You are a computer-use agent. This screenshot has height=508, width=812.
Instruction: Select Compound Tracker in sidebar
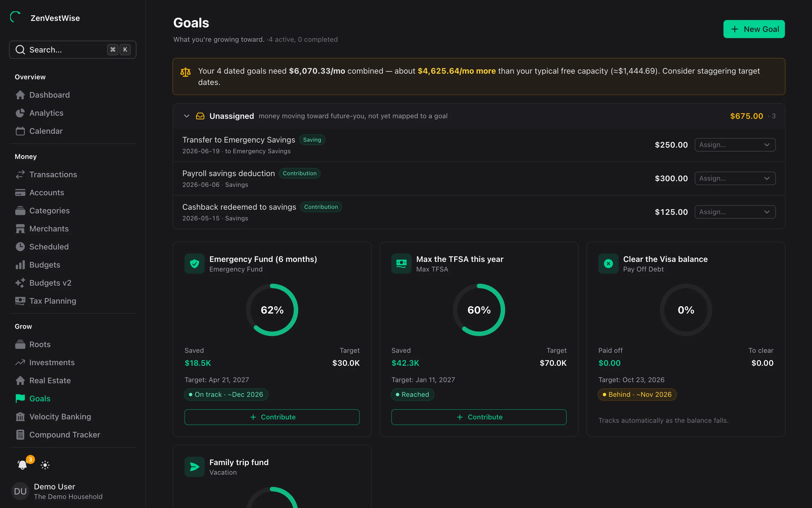point(72,435)
